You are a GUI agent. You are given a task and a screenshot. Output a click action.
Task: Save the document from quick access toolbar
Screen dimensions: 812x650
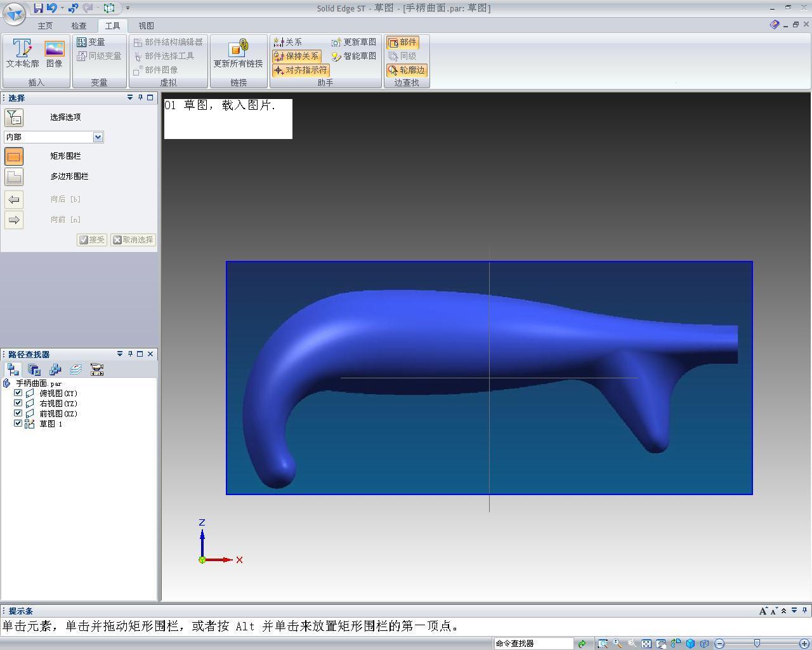pyautogui.click(x=38, y=8)
